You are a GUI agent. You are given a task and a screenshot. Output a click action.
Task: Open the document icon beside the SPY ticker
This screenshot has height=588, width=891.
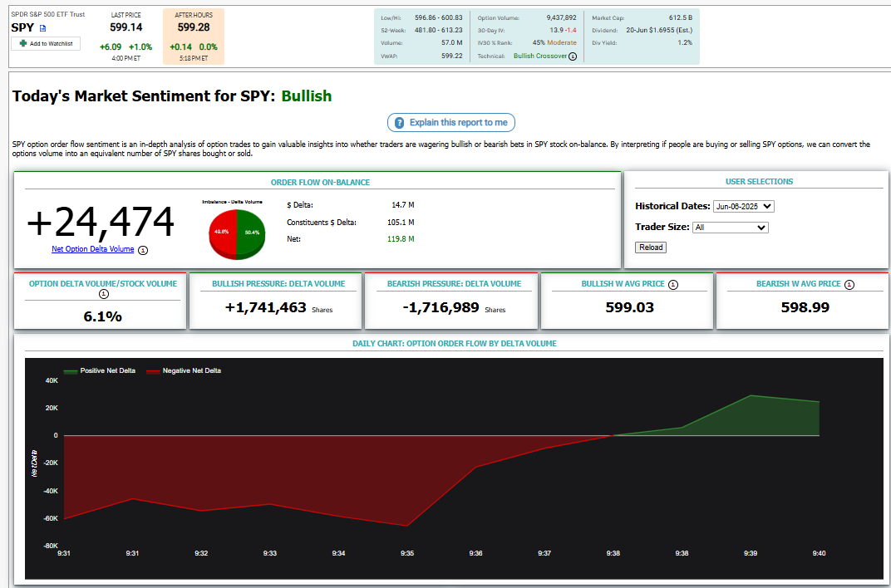tap(42, 27)
